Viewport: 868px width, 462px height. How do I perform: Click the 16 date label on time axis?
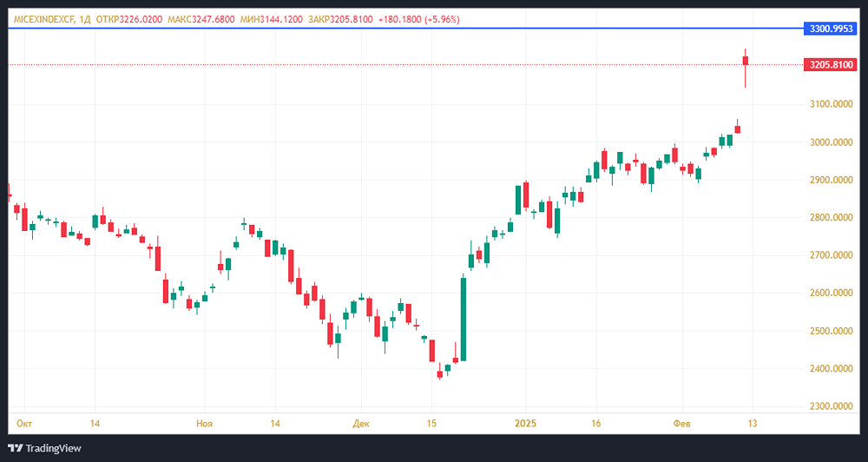coord(595,423)
